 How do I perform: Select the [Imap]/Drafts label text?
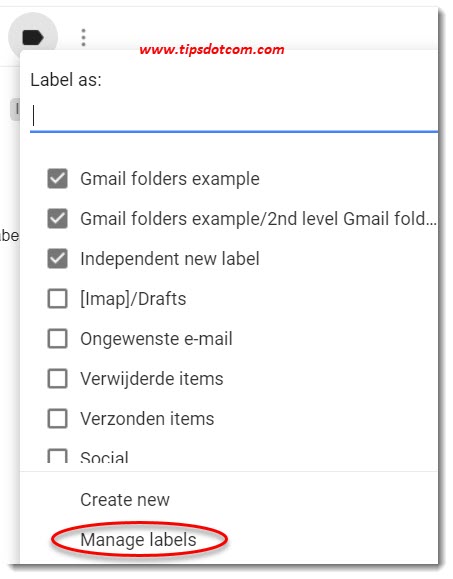point(133,299)
